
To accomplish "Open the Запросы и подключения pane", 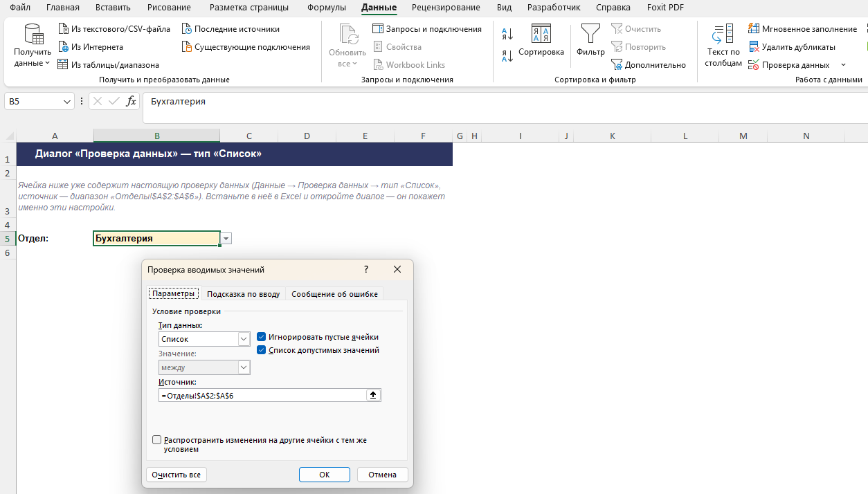I will (x=427, y=29).
